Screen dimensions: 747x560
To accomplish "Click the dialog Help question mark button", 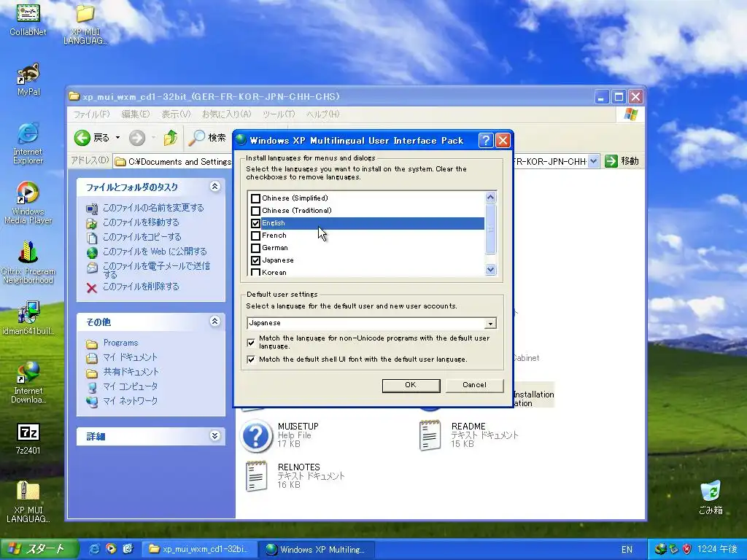I will click(485, 140).
